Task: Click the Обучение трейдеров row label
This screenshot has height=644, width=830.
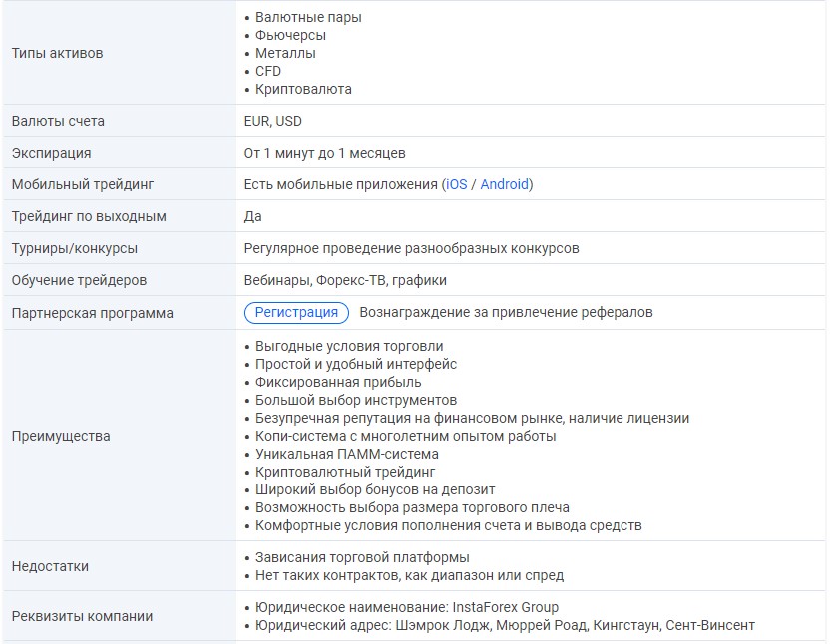Action: (x=79, y=280)
